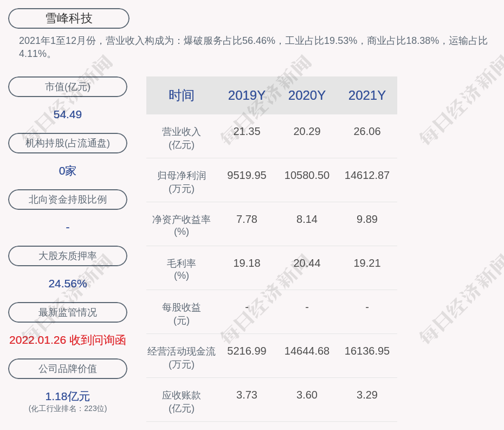Select net profit value 14612.87
The width and height of the screenshot is (504, 430).
(x=367, y=176)
